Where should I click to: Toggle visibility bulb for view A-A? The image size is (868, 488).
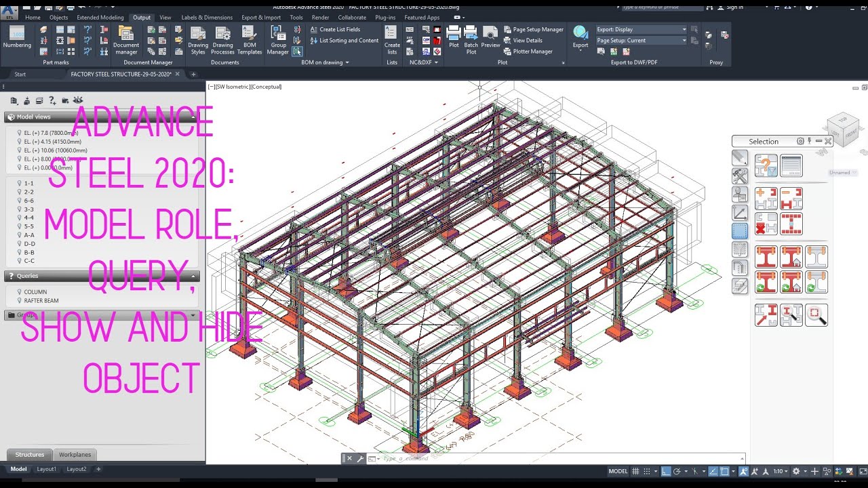point(19,235)
